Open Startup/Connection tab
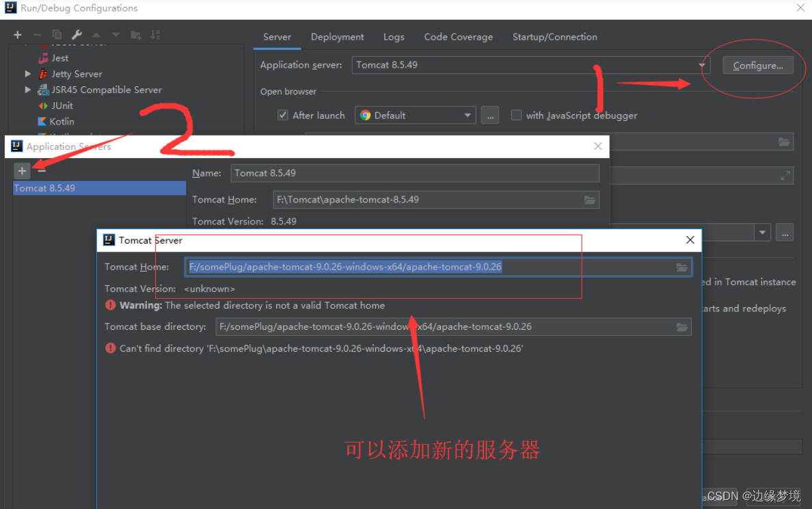 pyautogui.click(x=554, y=38)
